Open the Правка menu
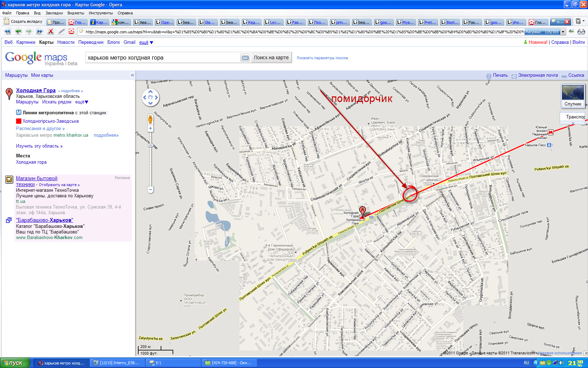This screenshot has height=368, width=588. point(22,13)
